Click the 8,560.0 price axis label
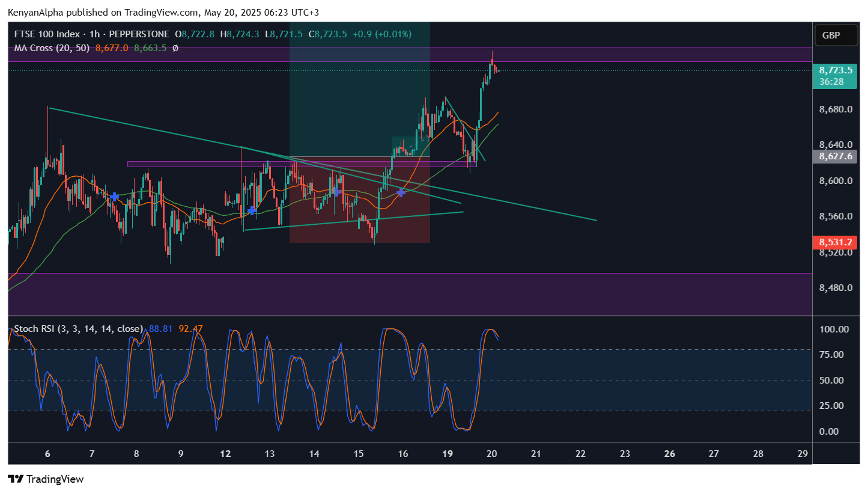This screenshot has width=868, height=493. [x=836, y=216]
